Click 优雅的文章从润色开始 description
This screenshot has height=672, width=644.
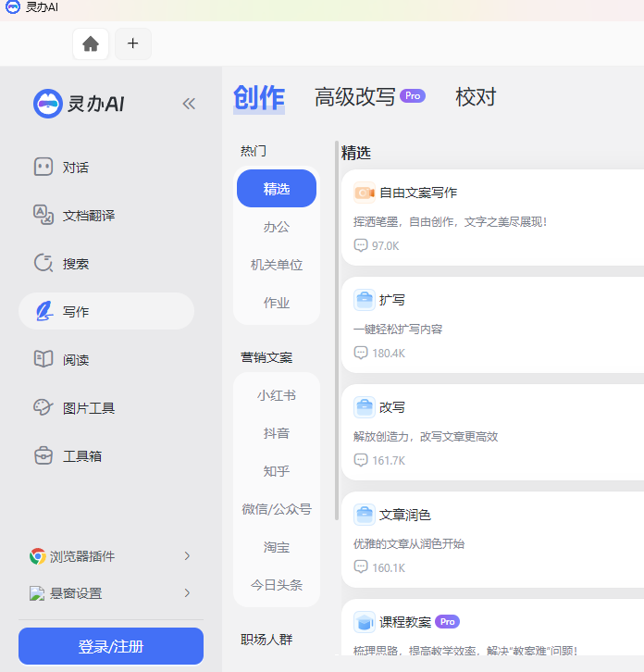[409, 544]
